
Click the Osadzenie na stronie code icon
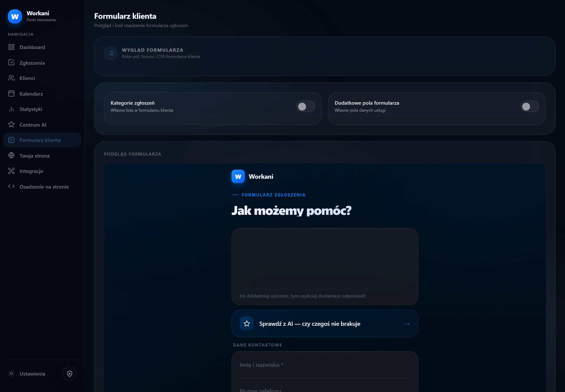(11, 186)
